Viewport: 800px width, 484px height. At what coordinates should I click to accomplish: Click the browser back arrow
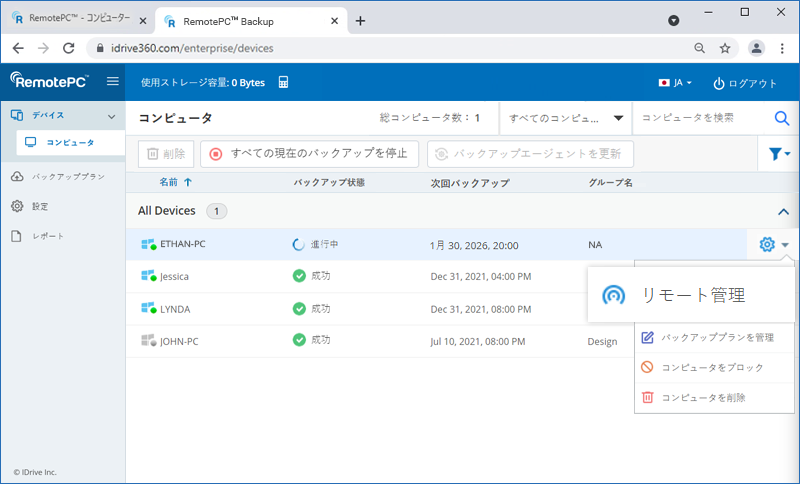click(x=18, y=48)
